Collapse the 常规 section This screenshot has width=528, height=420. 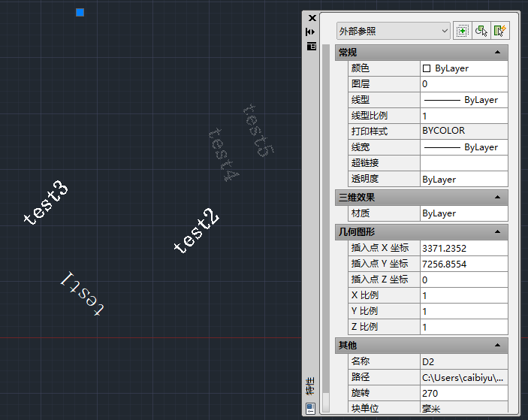point(497,52)
